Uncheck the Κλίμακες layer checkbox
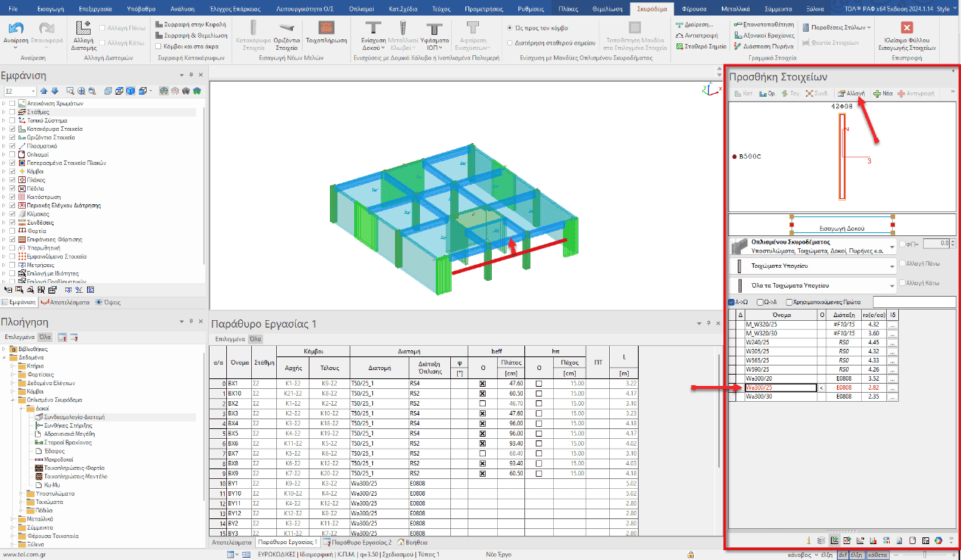The width and height of the screenshot is (961, 560). 12,213
